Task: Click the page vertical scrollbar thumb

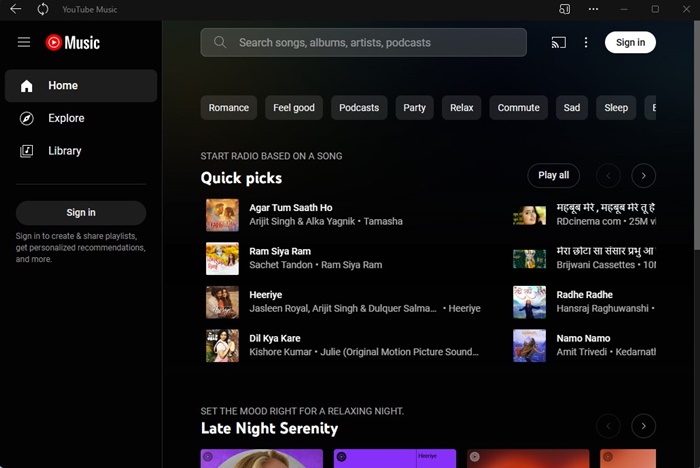Action: pyautogui.click(x=696, y=135)
